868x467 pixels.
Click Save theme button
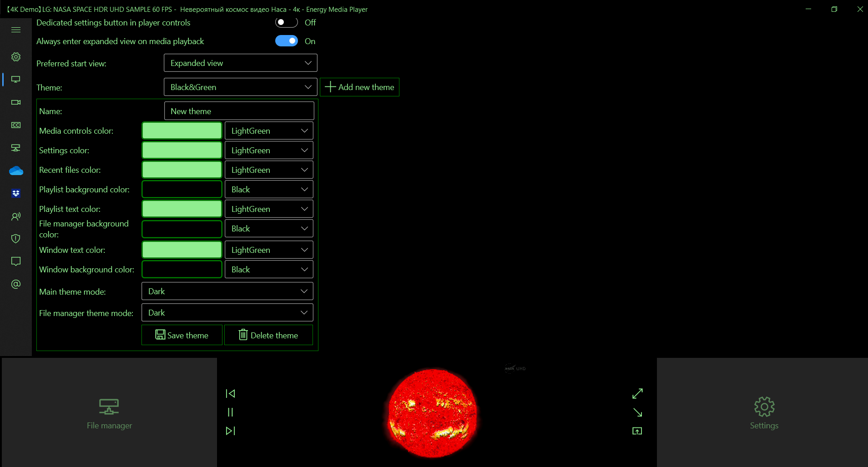182,335
